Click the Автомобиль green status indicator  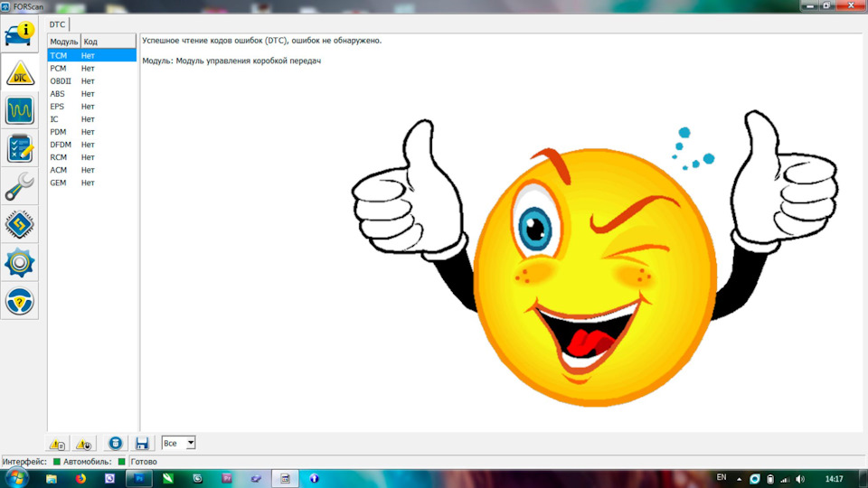122,462
